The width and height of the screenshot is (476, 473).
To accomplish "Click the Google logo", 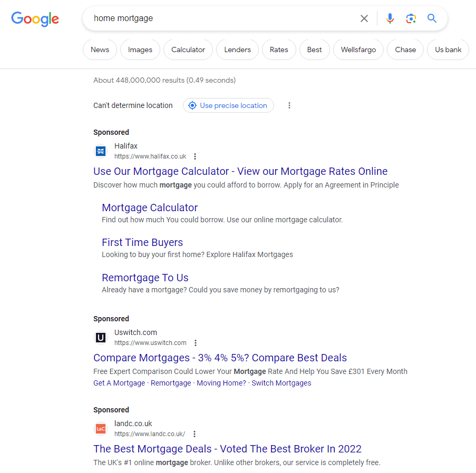I will coord(35,19).
